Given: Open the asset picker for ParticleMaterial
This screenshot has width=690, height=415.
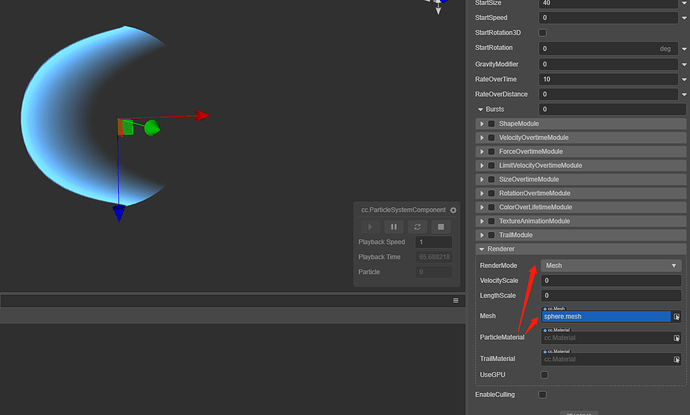Looking at the screenshot, I should [676, 338].
